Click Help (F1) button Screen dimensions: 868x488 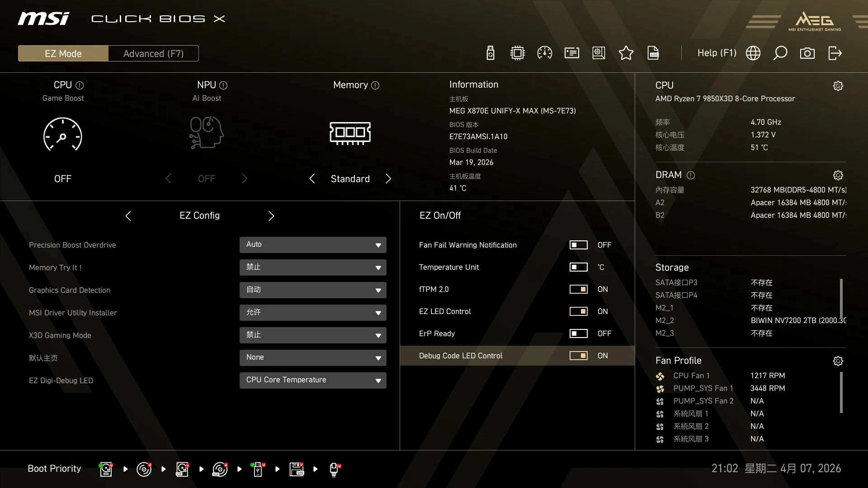click(x=717, y=53)
